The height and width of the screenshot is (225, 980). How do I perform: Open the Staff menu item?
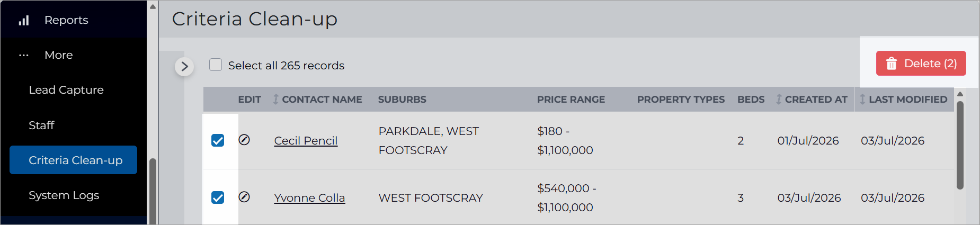click(41, 125)
